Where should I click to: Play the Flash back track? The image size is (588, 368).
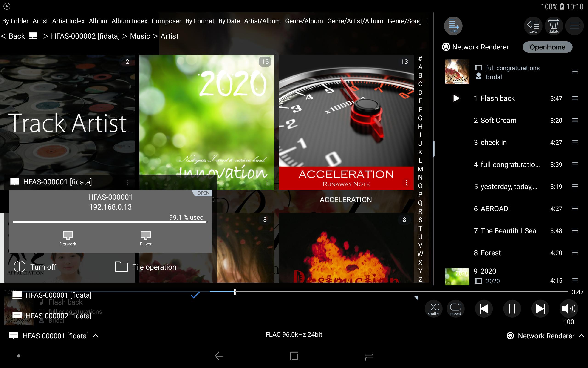coord(456,98)
